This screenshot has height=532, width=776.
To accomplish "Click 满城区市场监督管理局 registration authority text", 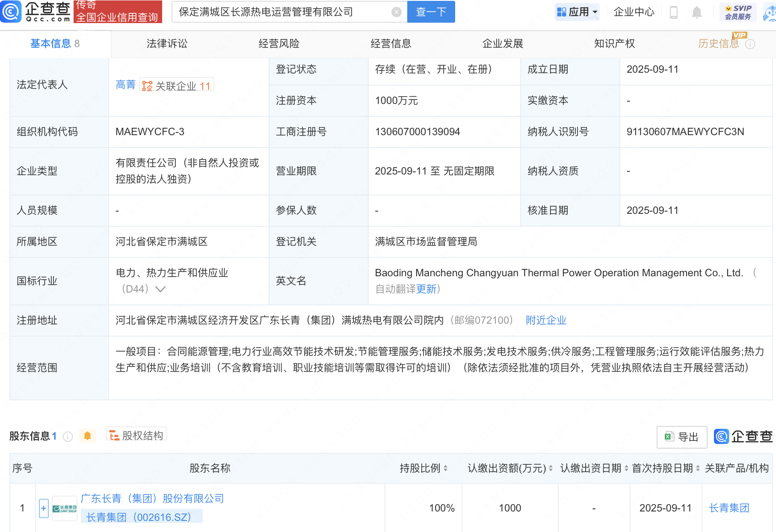I will click(426, 242).
